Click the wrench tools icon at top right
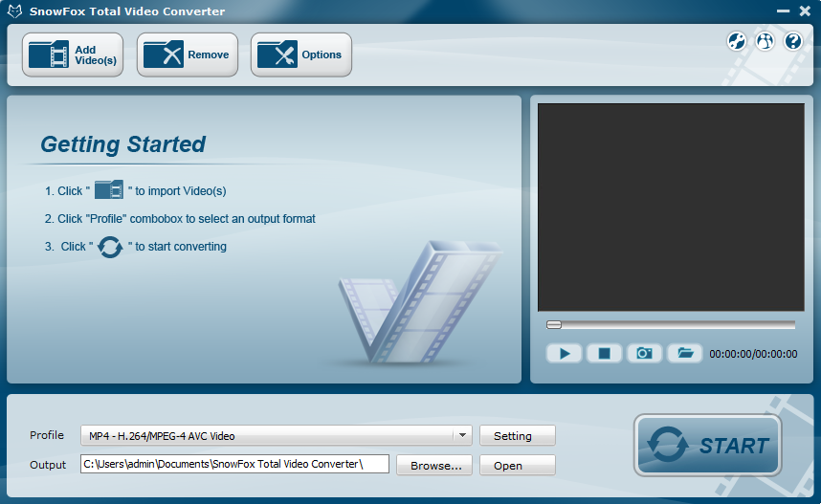Screen dimensions: 821x504 [x=736, y=41]
